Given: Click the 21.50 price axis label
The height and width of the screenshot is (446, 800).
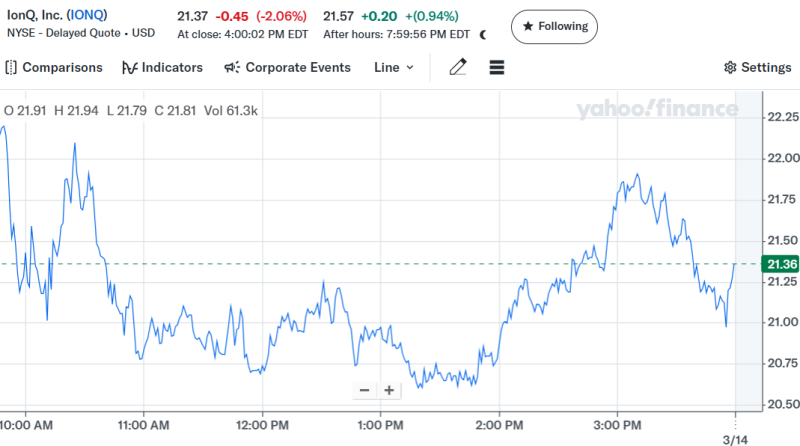Looking at the screenshot, I should 783,240.
